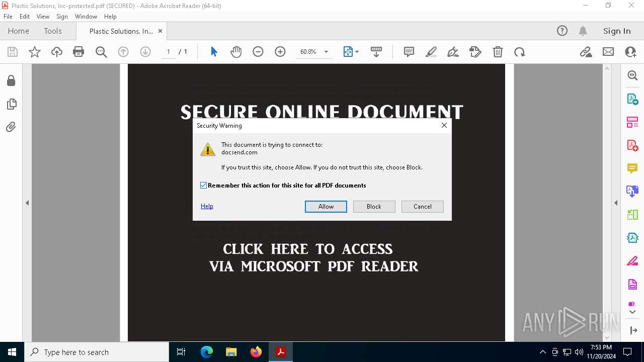Zoom out with the minus icon
The height and width of the screenshot is (362, 644).
pyautogui.click(x=258, y=52)
